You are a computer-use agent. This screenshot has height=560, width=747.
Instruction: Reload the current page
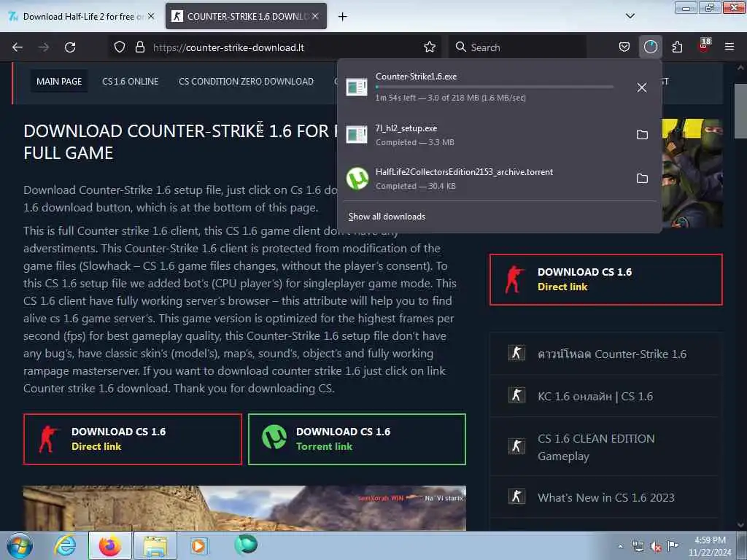click(70, 47)
